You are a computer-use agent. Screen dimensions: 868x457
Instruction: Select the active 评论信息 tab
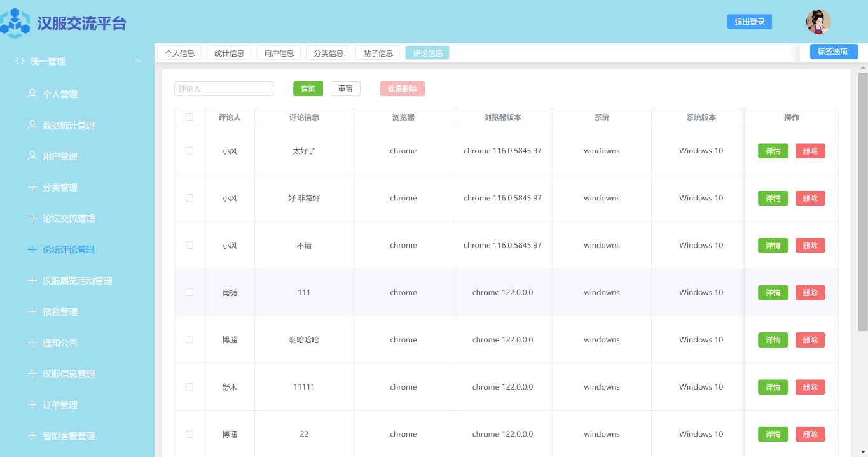point(427,53)
